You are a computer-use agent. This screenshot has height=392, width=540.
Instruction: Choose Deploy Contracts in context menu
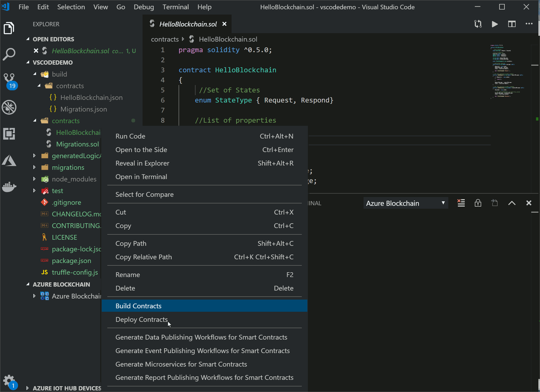(141, 319)
